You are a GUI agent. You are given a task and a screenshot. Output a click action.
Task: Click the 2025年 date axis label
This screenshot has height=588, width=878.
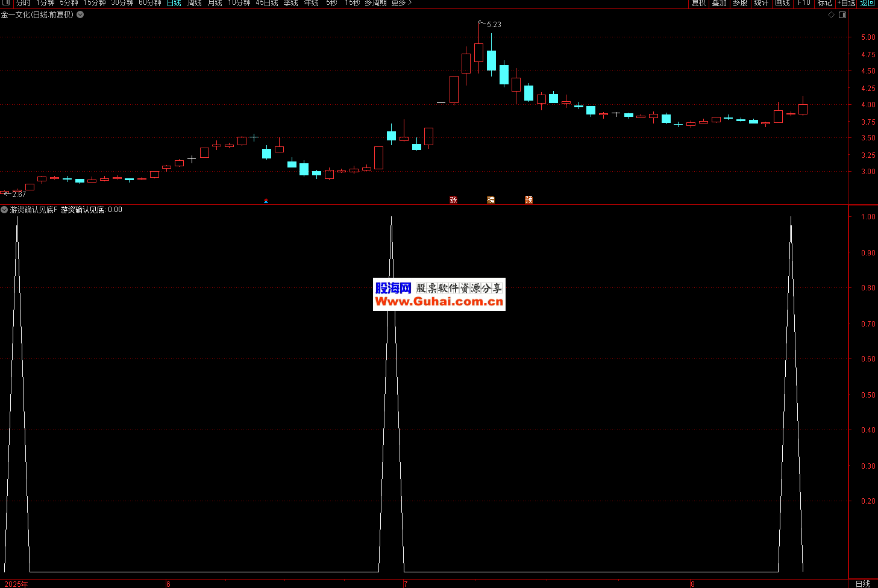[x=16, y=584]
